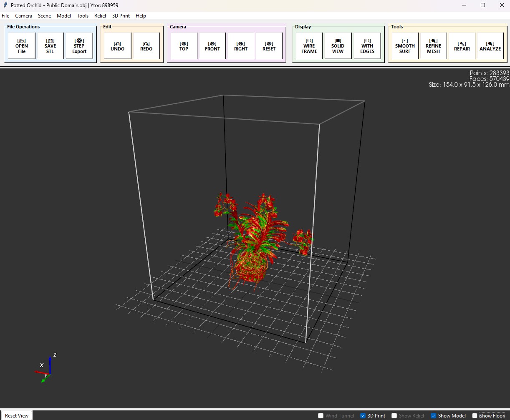
Task: Open the File menu
Action: [5, 16]
